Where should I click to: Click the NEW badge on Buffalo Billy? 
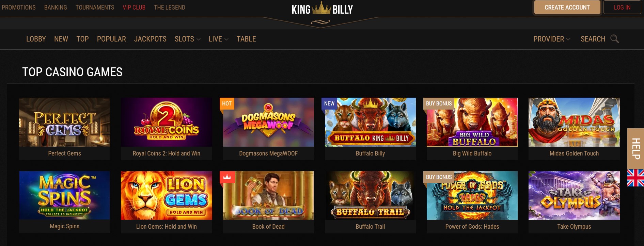click(x=329, y=104)
